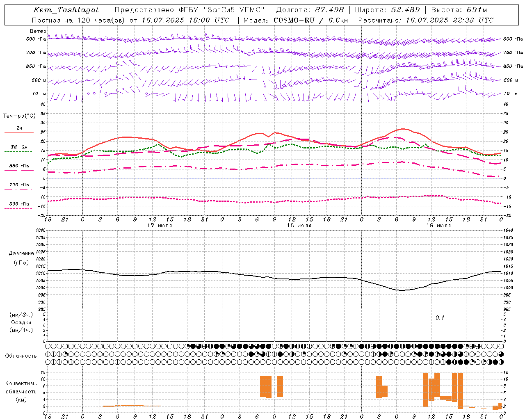Click the '0.1' precipitation value

coord(440,318)
